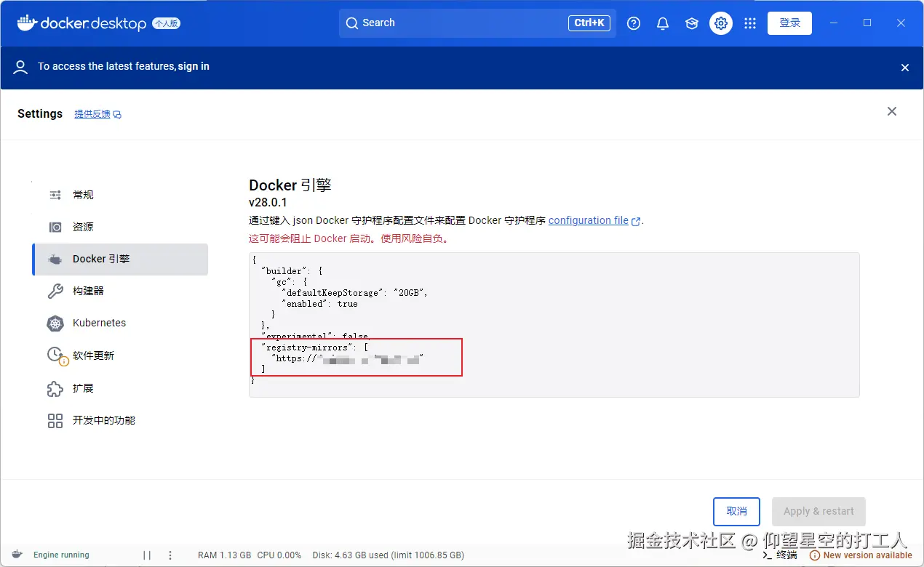Screen dimensions: 924x567
Task: Click the 个人版 edition badge
Action: [166, 23]
